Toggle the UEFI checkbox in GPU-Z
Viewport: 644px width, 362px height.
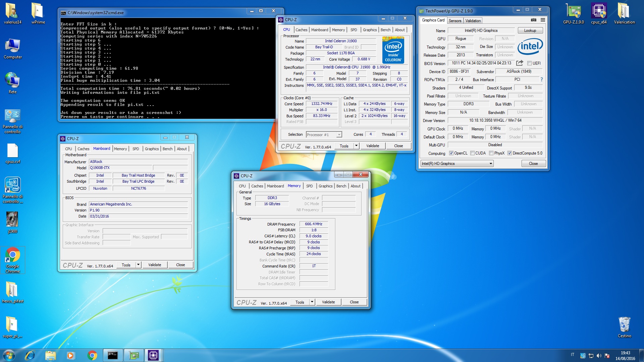[529, 63]
